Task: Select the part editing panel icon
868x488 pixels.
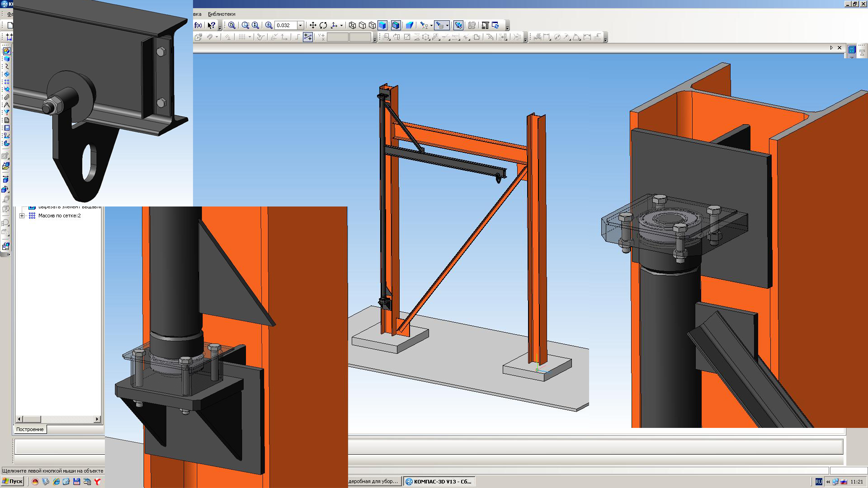Action: point(6,51)
